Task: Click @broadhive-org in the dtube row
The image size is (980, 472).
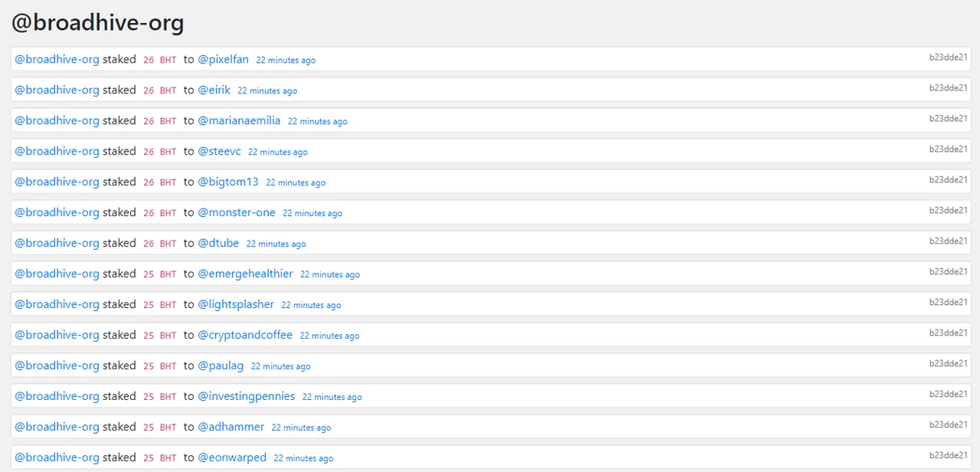Action: [x=57, y=243]
